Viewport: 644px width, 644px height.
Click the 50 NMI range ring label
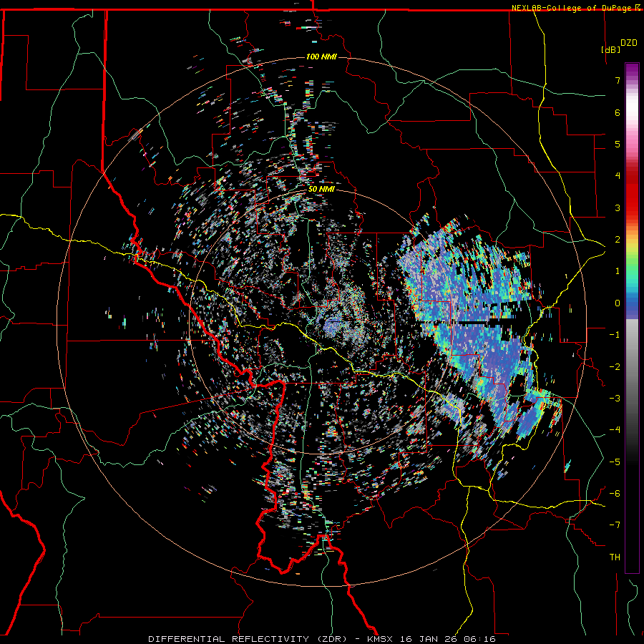(x=321, y=190)
